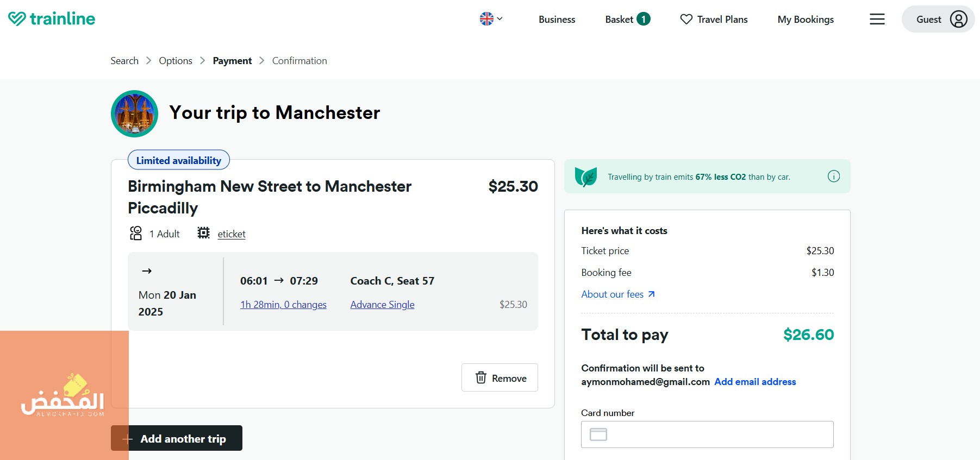
Task: Open the language flag dropdown
Action: click(x=491, y=19)
